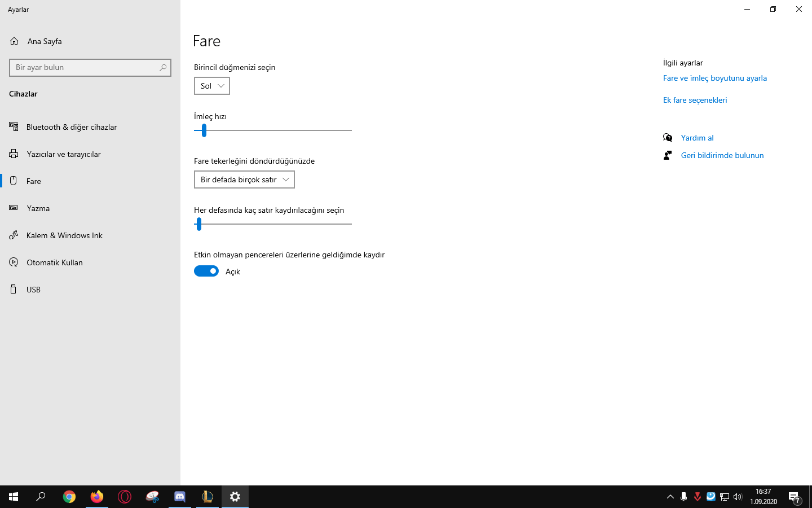Click the microphone icon in system tray
Image resolution: width=812 pixels, height=508 pixels.
tap(683, 497)
